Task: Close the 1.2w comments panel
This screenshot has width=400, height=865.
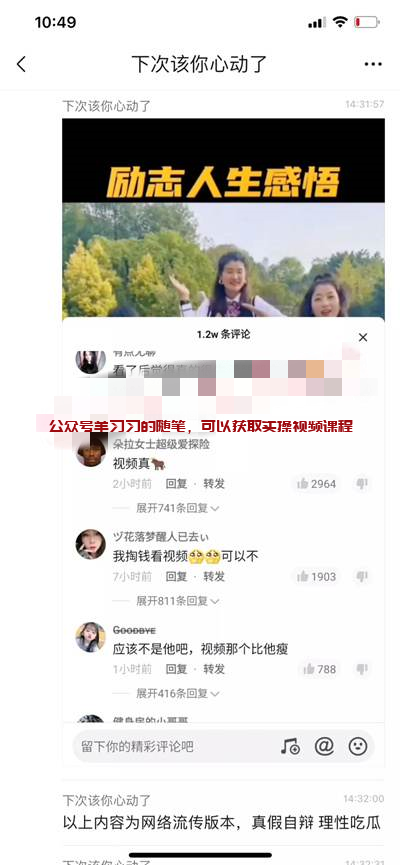Action: (x=362, y=338)
